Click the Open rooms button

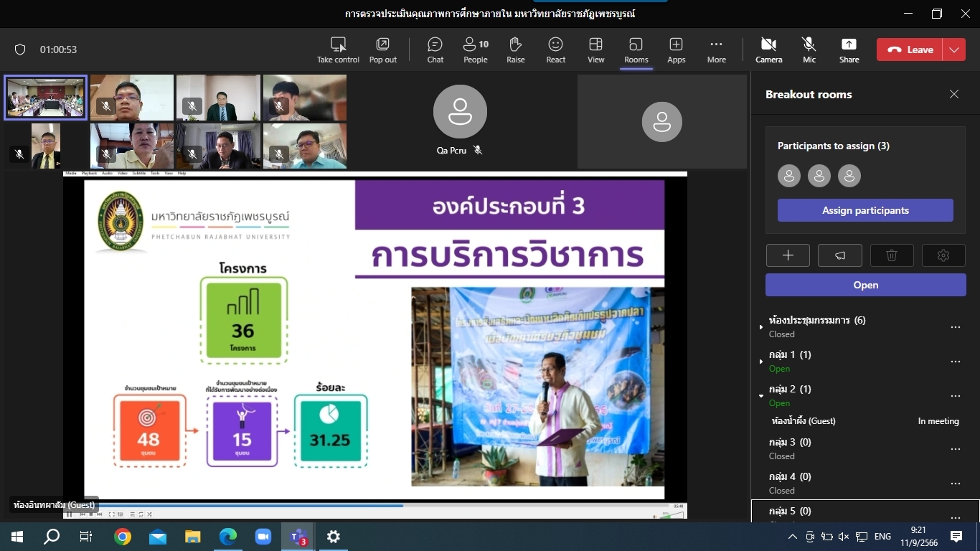(x=865, y=285)
